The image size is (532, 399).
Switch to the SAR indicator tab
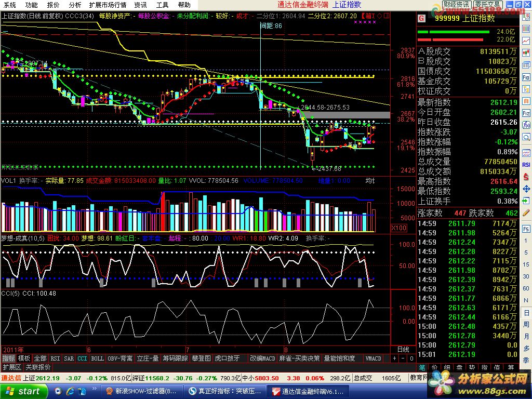click(69, 358)
